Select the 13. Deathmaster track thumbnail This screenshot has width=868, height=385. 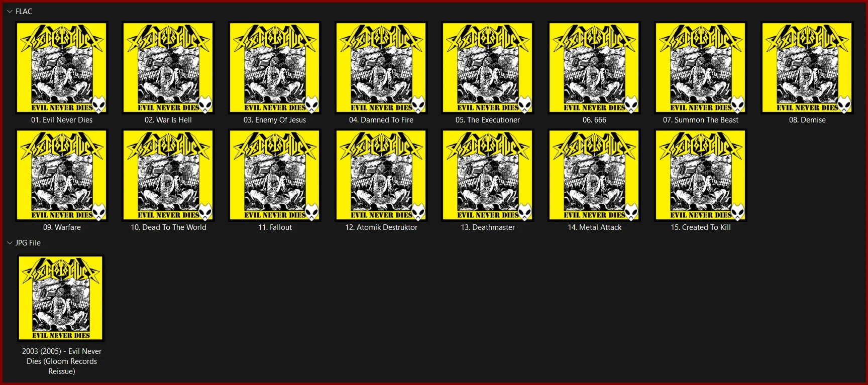(x=488, y=175)
